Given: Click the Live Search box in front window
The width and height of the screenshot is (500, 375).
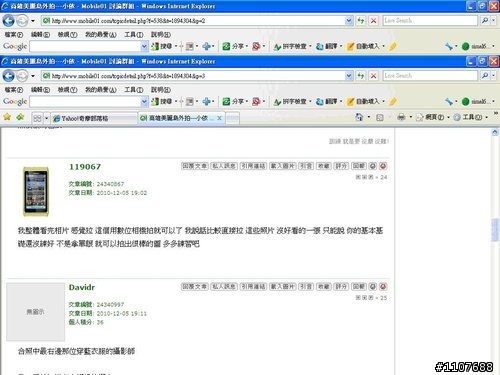Looking at the screenshot, I should tap(430, 76).
